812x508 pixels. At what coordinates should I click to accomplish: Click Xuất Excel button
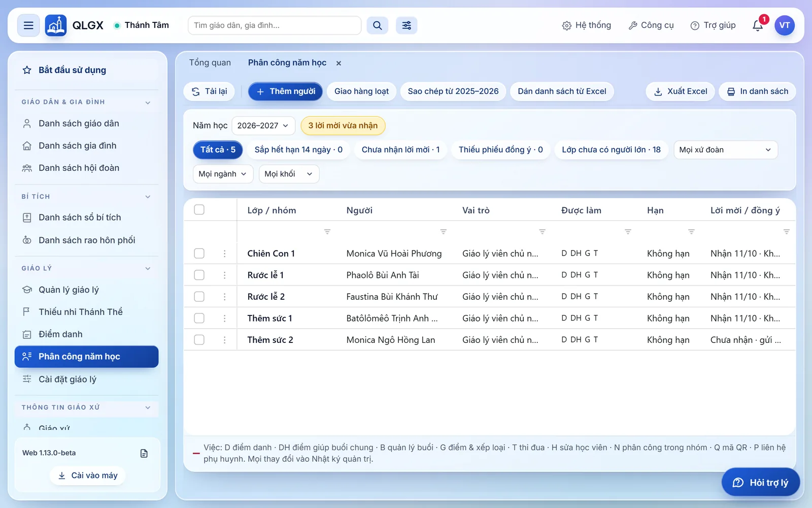point(680,91)
